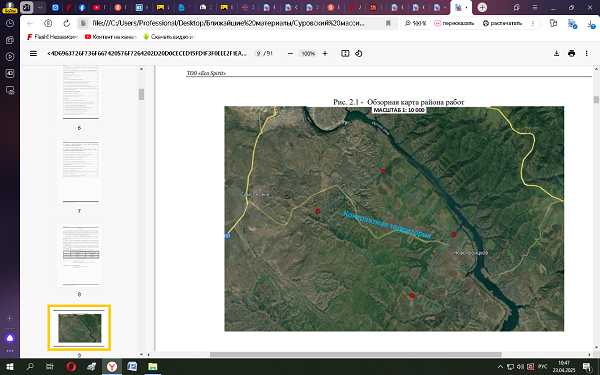
Task: Download the PDF file
Action: [x=556, y=54]
